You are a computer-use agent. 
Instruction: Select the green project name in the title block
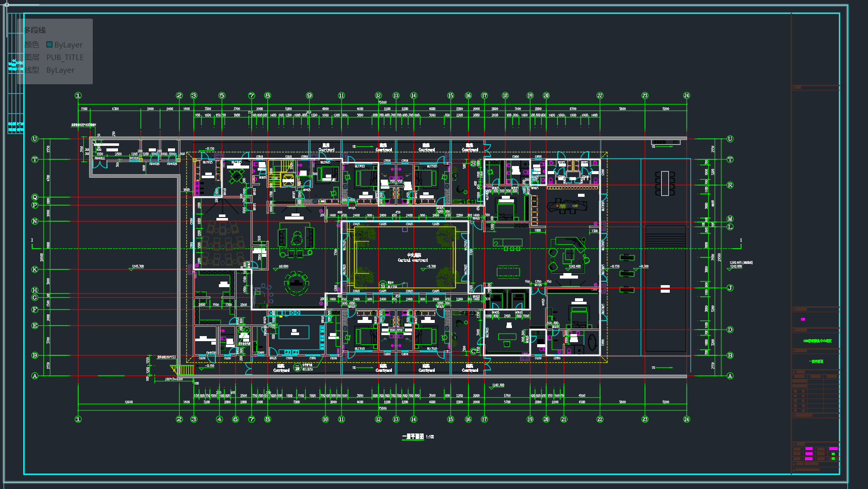[x=817, y=341]
